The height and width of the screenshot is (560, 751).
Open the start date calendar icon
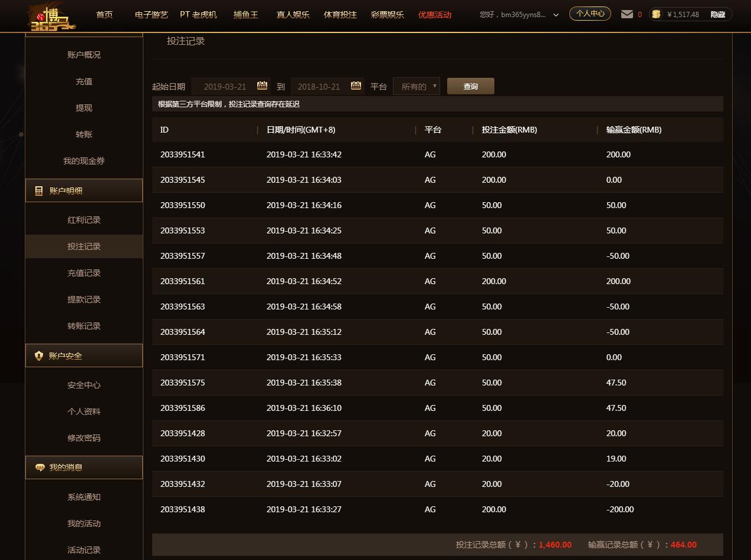263,85
